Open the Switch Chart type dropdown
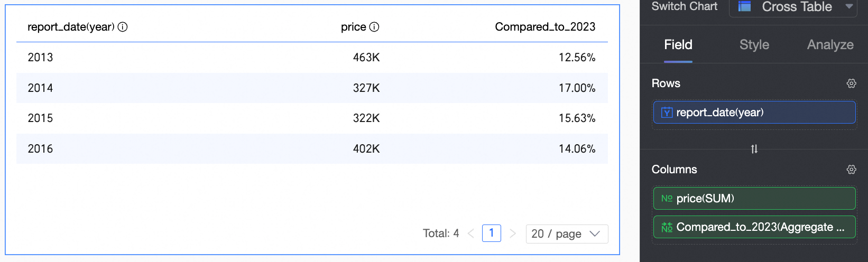Viewport: 868px width, 262px height. [849, 6]
